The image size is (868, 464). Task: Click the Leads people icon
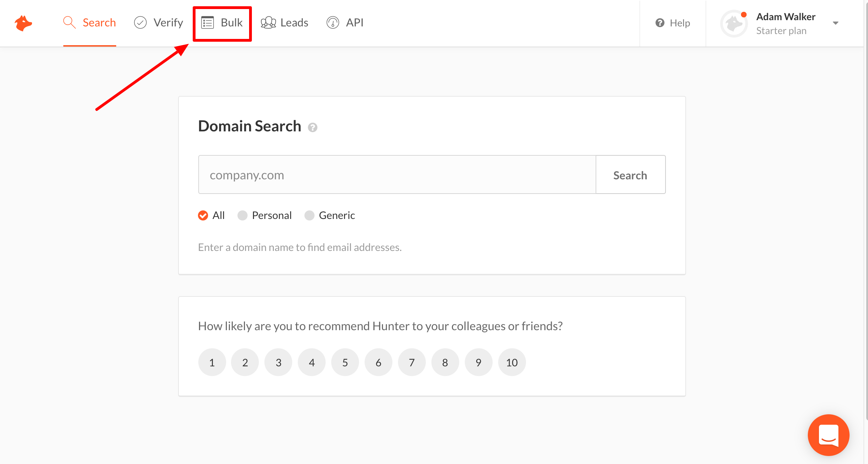268,23
